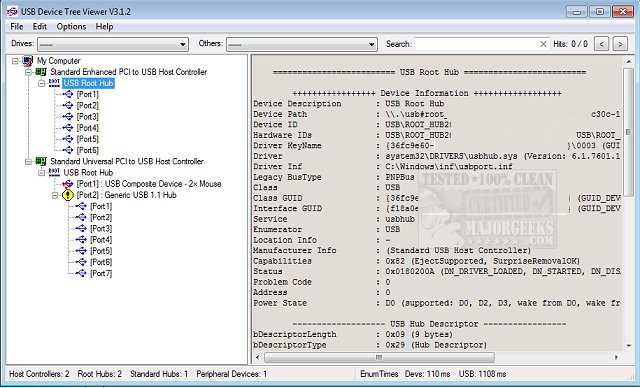Select the USB Composite Device mouse icon

(x=68, y=184)
